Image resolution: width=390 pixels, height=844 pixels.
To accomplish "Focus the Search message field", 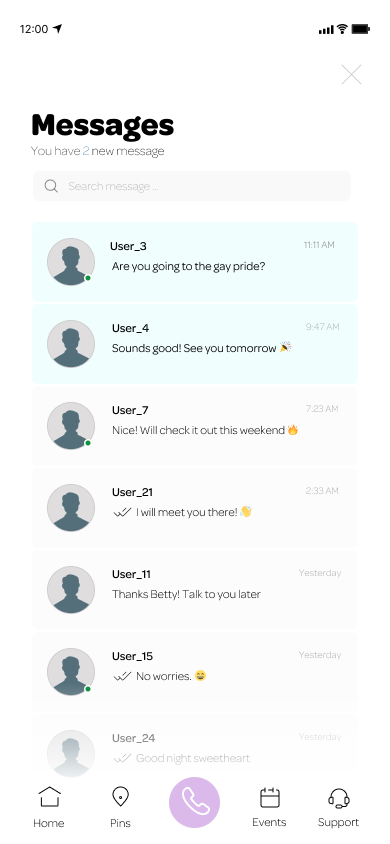I will 192,186.
